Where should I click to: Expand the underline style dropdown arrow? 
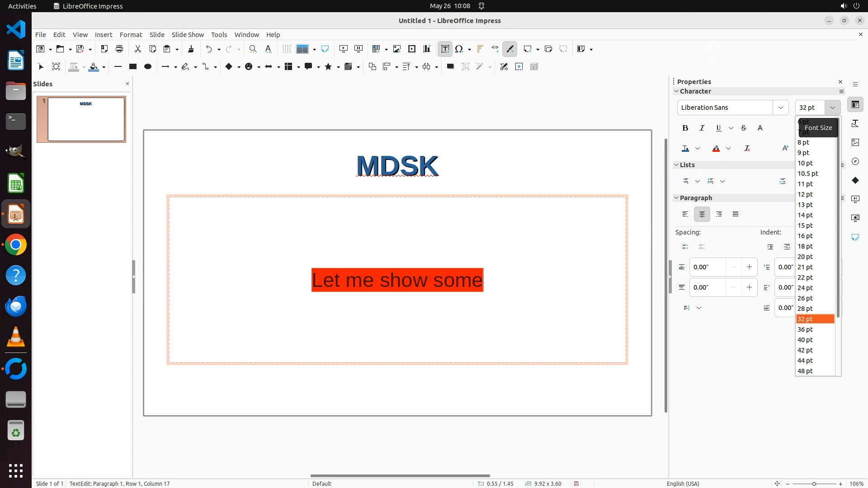(731, 128)
